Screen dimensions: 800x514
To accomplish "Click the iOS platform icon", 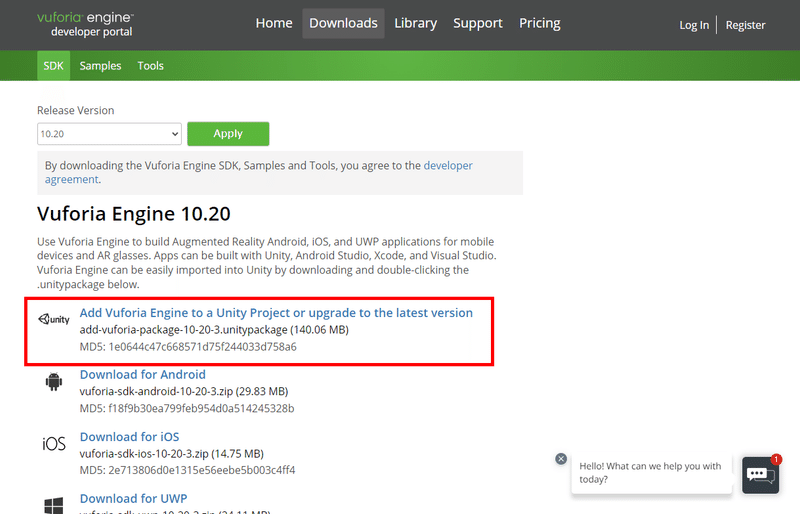I will coord(54,444).
